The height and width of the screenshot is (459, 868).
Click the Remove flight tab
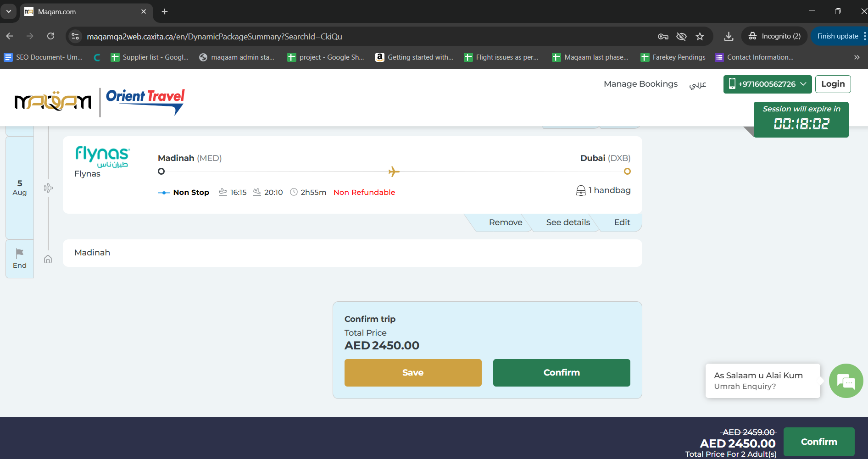[x=505, y=222]
